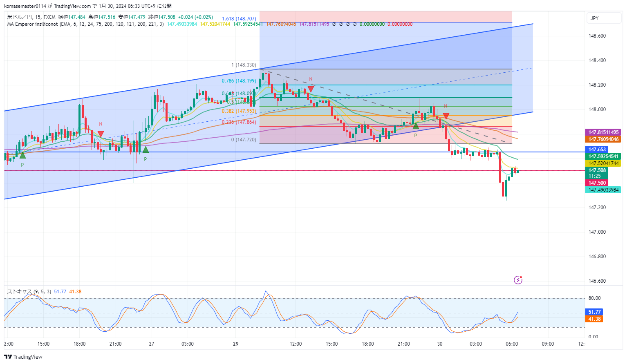Click the cyan 147.49033984 price axis label

pyautogui.click(x=603, y=190)
